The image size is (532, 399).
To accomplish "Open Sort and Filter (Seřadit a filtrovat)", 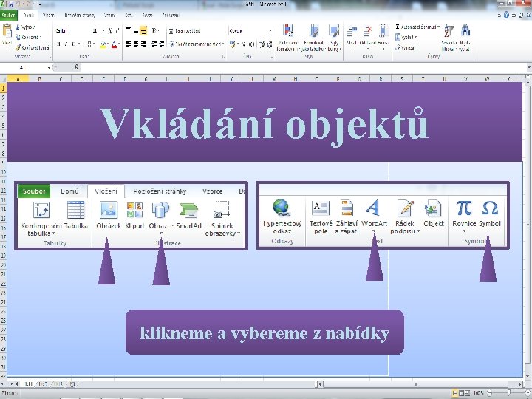I will pos(449,38).
